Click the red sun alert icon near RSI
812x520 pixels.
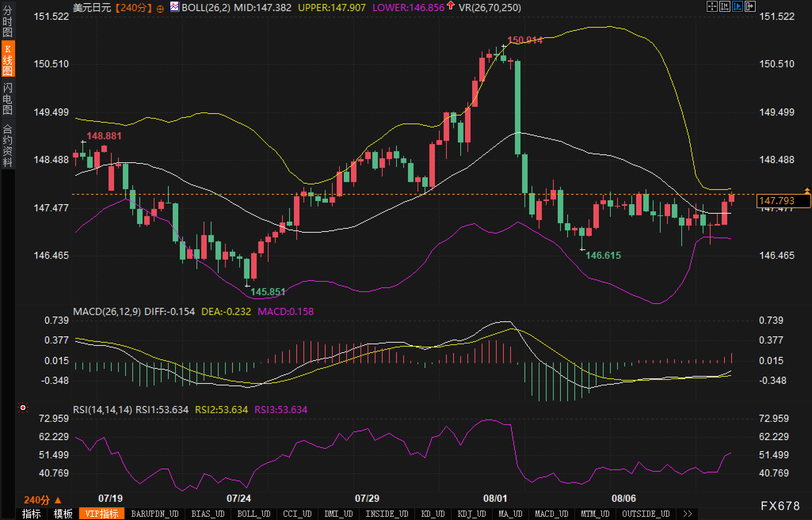coord(23,408)
